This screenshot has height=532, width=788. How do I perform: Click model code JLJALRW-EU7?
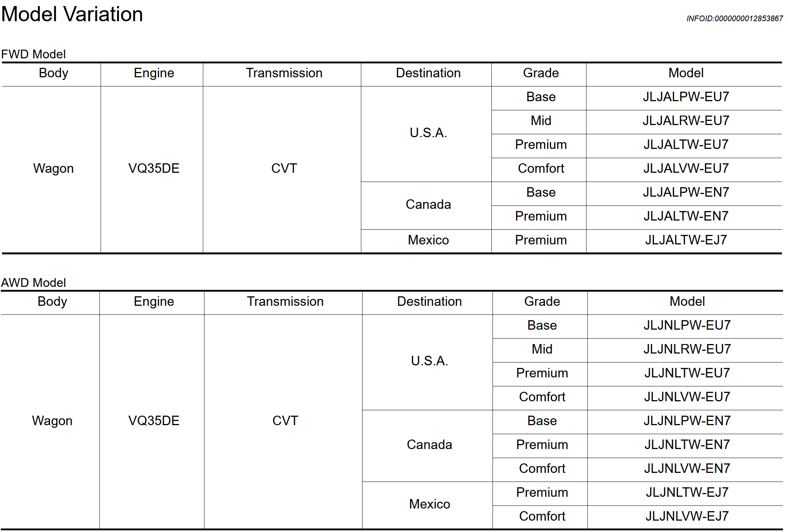point(686,121)
